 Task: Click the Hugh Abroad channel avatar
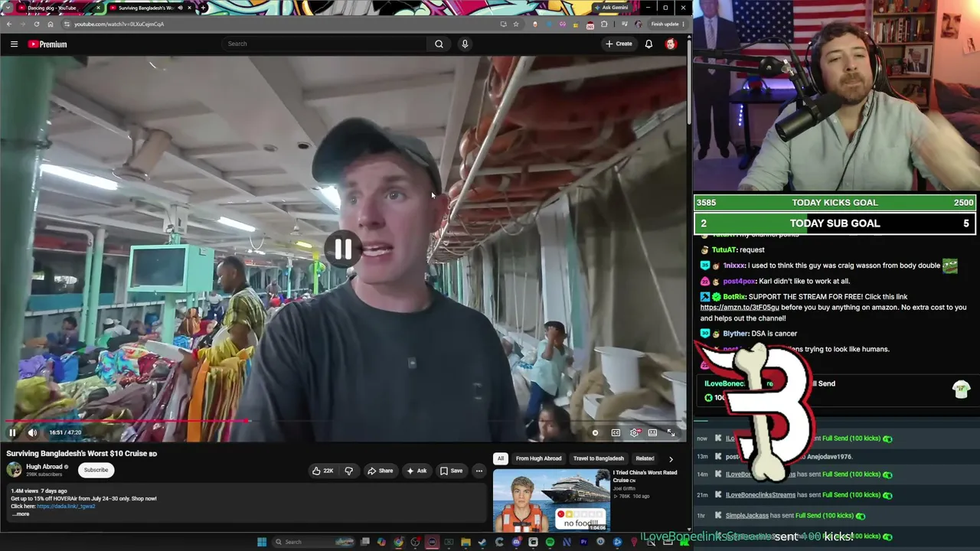(x=14, y=470)
